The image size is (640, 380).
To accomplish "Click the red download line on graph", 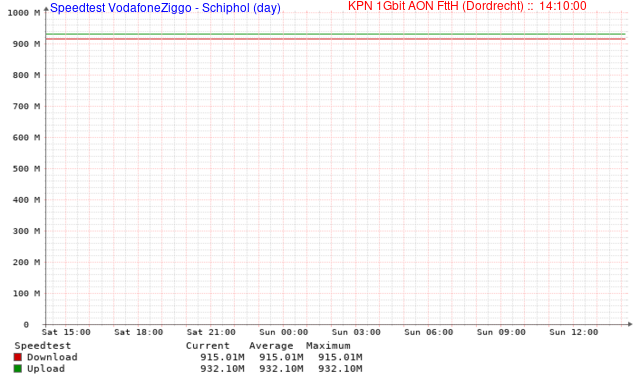I will (336, 39).
